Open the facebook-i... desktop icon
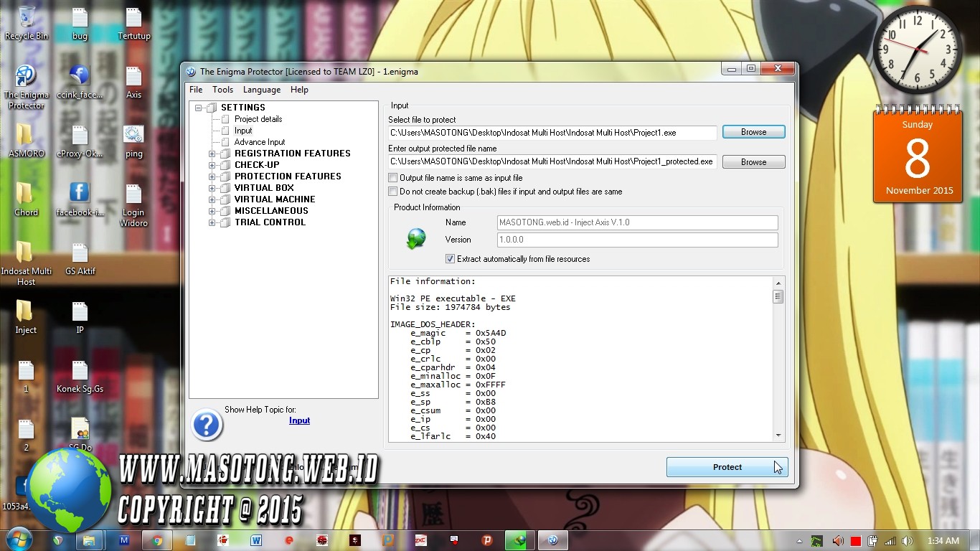980x551 pixels. (x=80, y=199)
